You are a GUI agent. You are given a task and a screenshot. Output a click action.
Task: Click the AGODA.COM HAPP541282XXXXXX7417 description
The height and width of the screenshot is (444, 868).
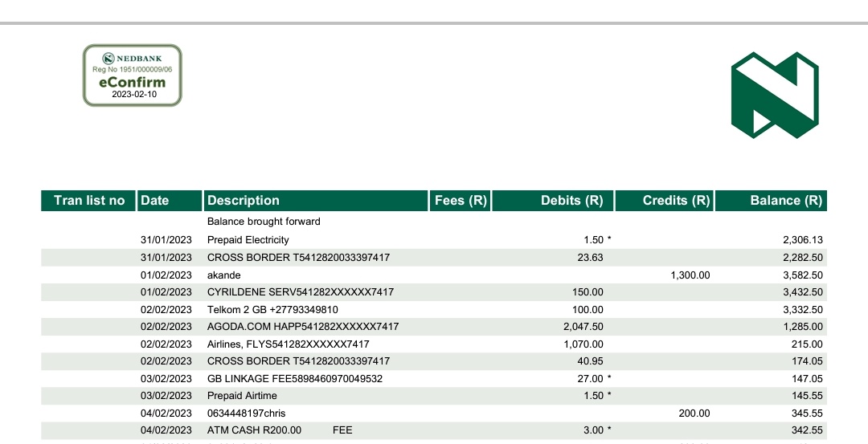coord(303,327)
